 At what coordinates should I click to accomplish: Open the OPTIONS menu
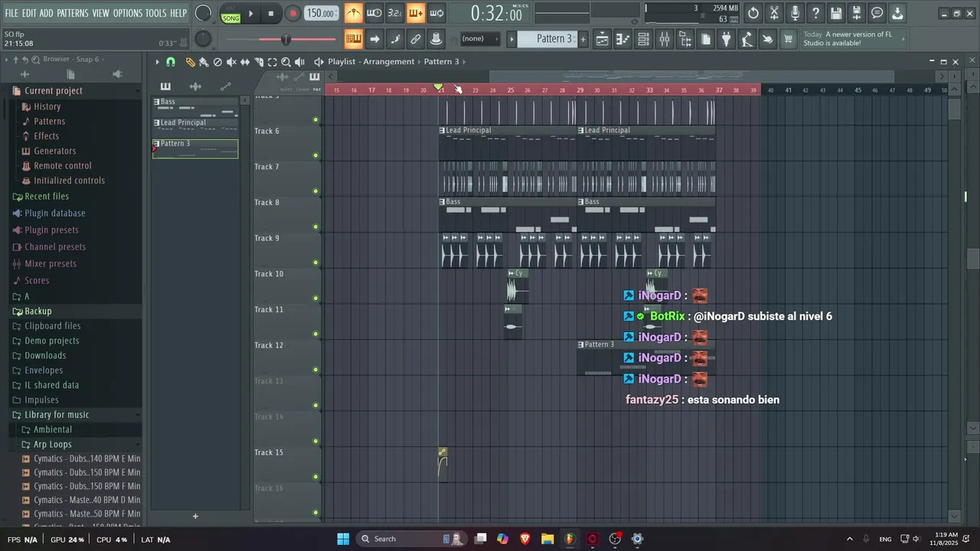click(x=128, y=13)
